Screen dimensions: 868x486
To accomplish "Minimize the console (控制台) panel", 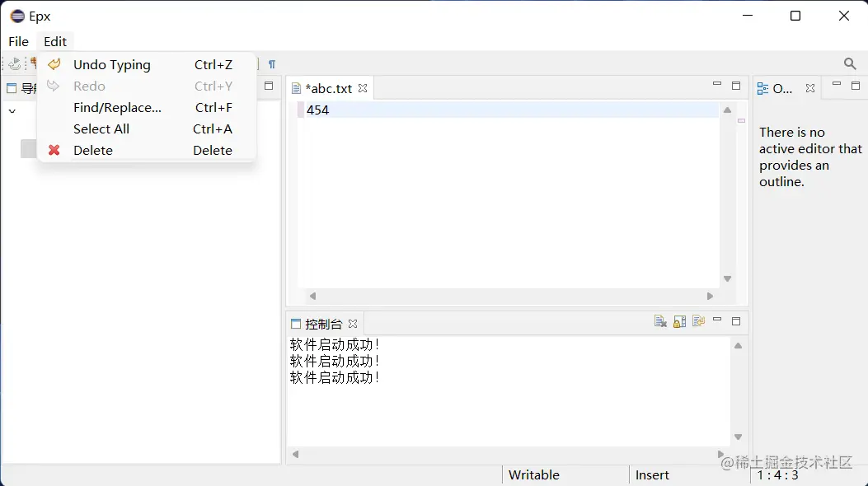I will pos(717,320).
